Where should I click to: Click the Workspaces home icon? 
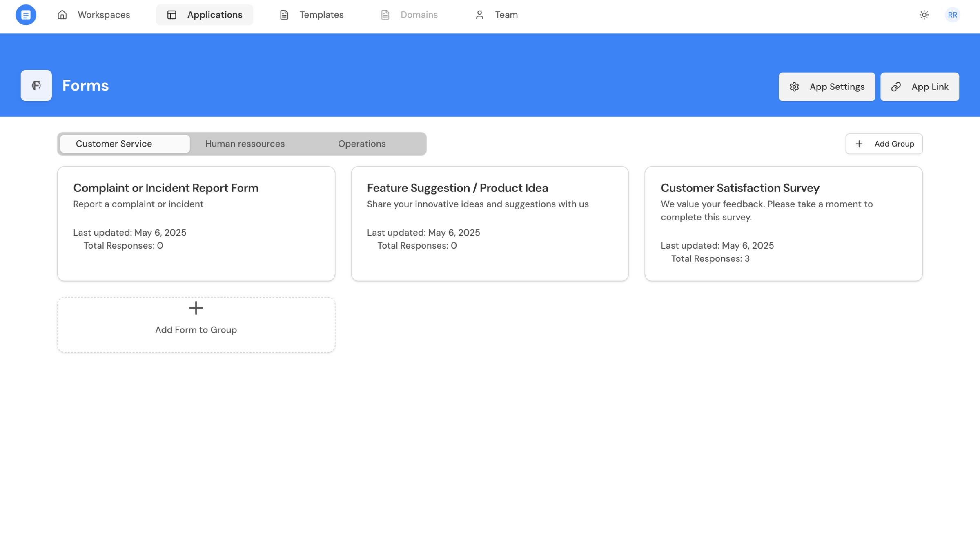[x=62, y=15]
